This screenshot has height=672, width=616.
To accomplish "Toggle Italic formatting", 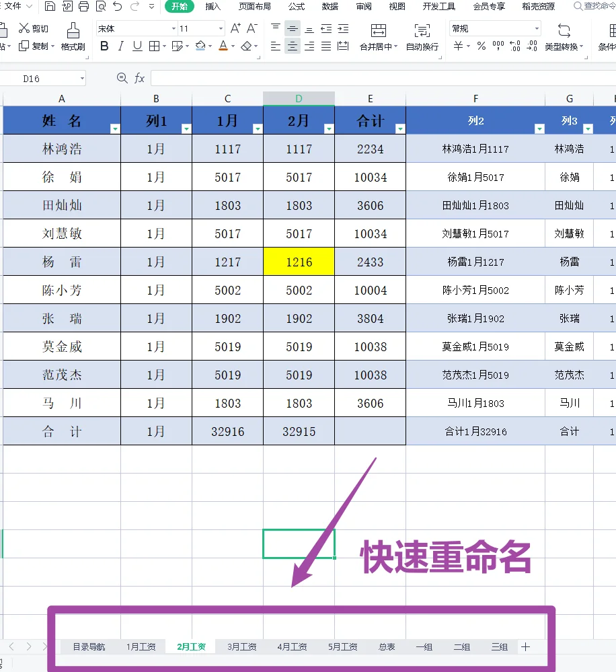I will coord(121,46).
